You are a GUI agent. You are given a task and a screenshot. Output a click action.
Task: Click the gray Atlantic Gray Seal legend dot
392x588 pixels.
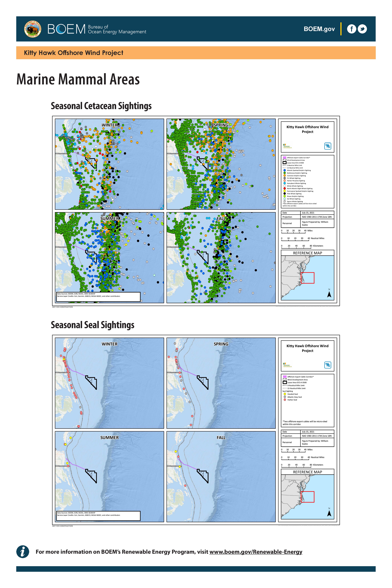(285, 397)
